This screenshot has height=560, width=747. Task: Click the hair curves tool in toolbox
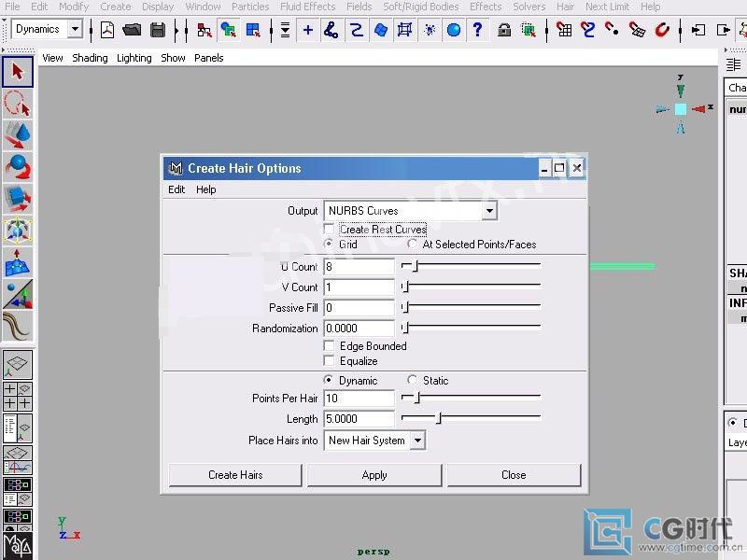click(x=18, y=326)
